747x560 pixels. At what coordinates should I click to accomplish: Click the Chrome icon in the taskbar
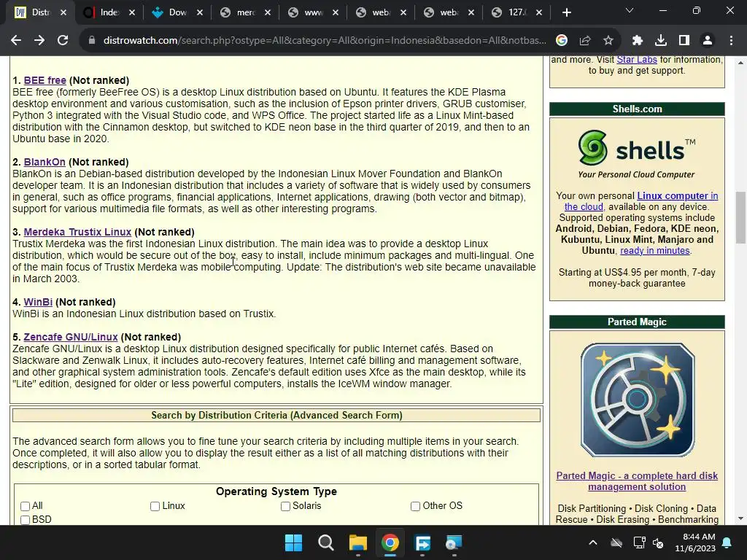[390, 542]
